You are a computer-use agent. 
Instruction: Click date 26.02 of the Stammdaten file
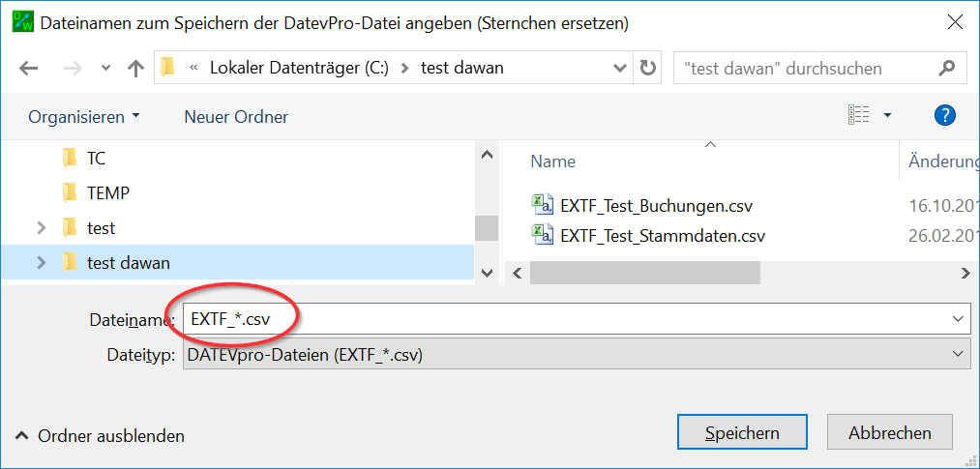tap(944, 237)
